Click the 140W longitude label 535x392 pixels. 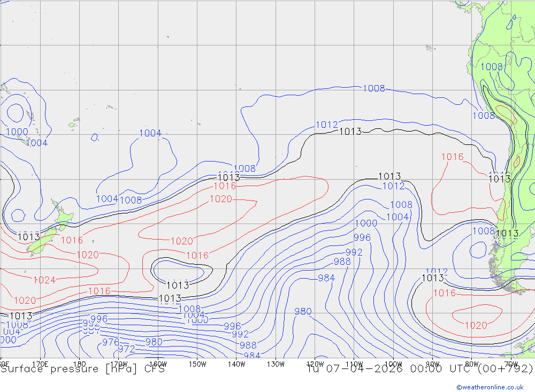[236, 364]
